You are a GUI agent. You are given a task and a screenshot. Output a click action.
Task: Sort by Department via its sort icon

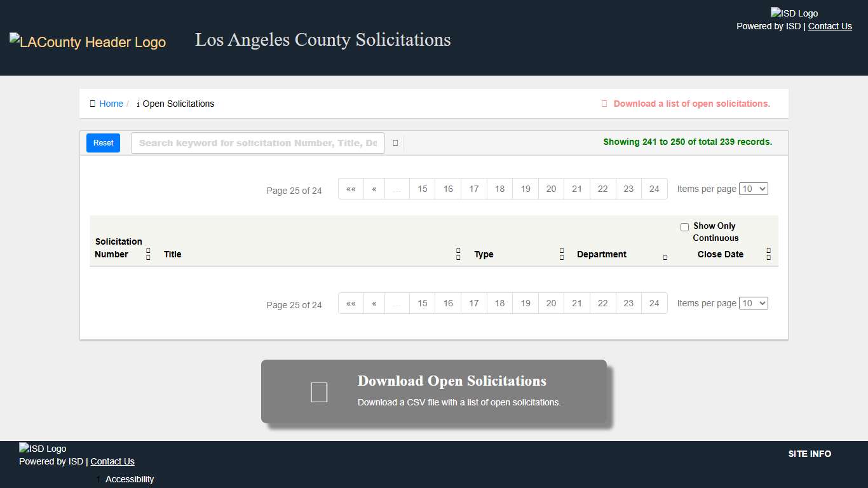[665, 256]
